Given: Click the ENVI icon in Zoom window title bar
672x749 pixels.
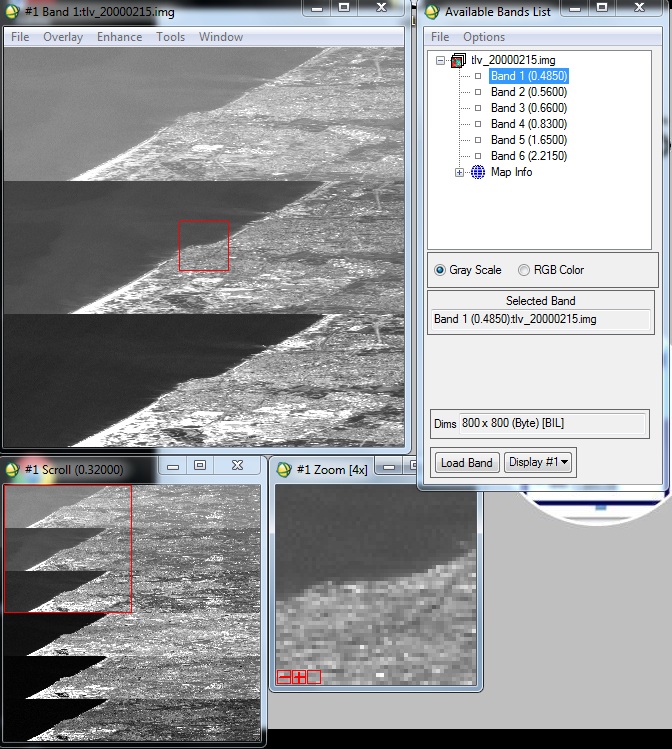Looking at the screenshot, I should pyautogui.click(x=284, y=470).
